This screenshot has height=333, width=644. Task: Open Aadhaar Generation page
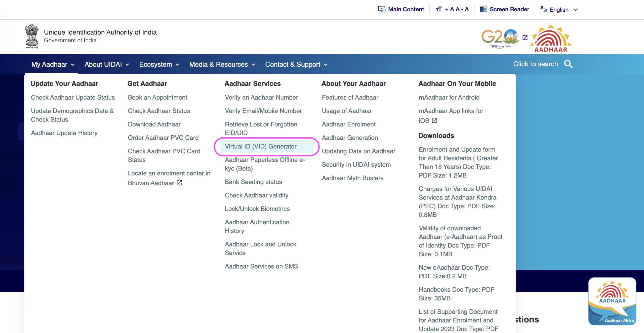[x=350, y=138]
